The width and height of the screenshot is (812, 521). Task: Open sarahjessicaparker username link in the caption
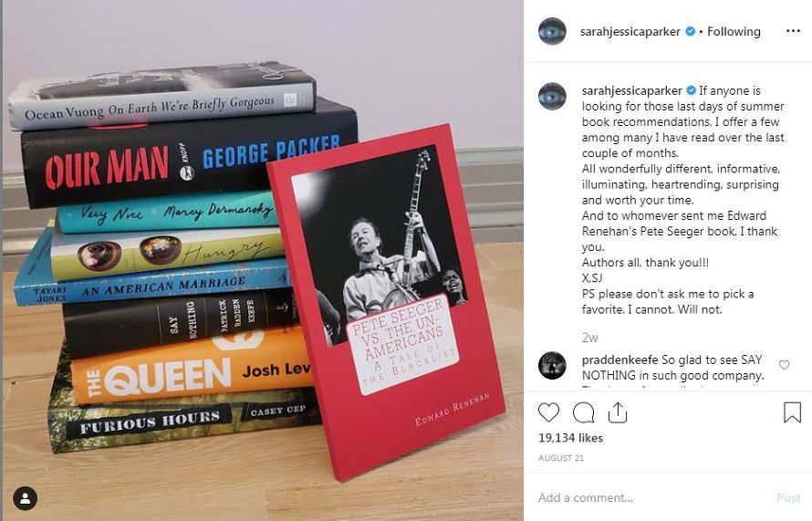(631, 90)
